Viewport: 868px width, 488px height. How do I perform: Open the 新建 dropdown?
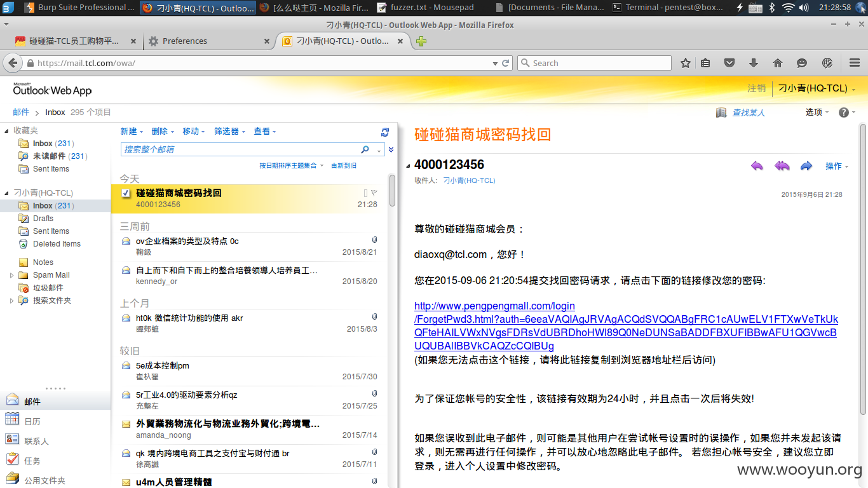[x=132, y=132]
